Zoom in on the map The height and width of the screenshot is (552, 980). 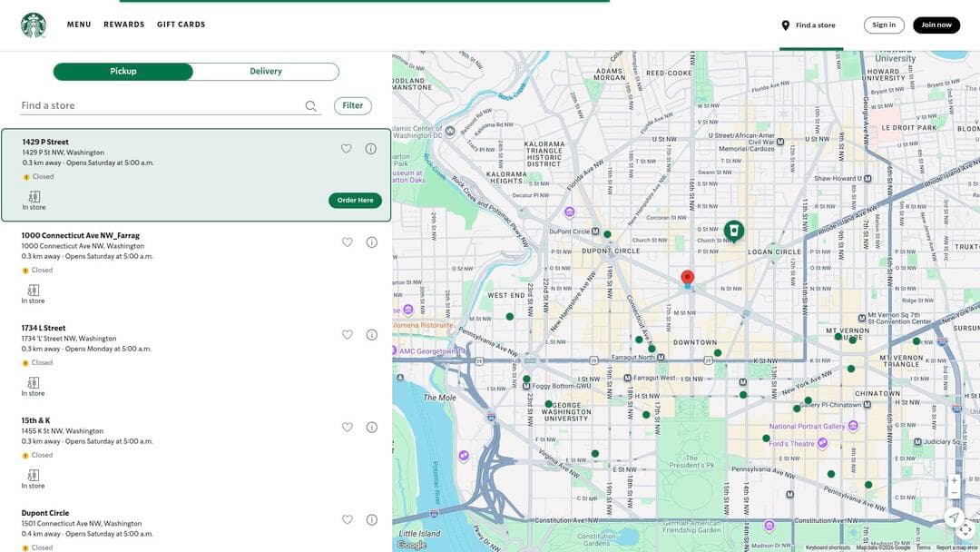[x=954, y=480]
